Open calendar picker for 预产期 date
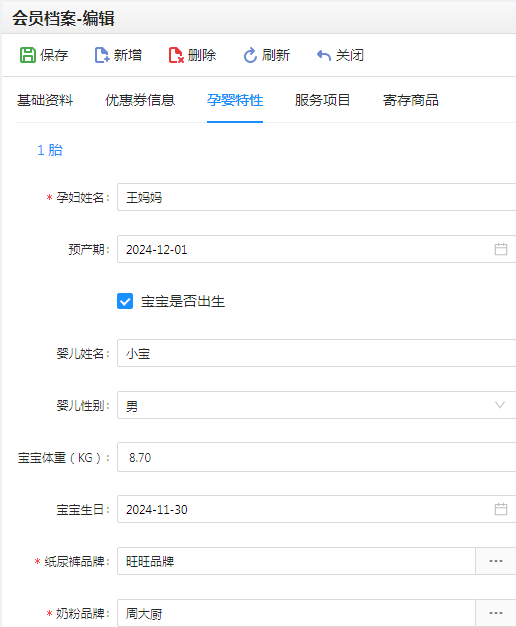The image size is (516, 627). coord(501,249)
